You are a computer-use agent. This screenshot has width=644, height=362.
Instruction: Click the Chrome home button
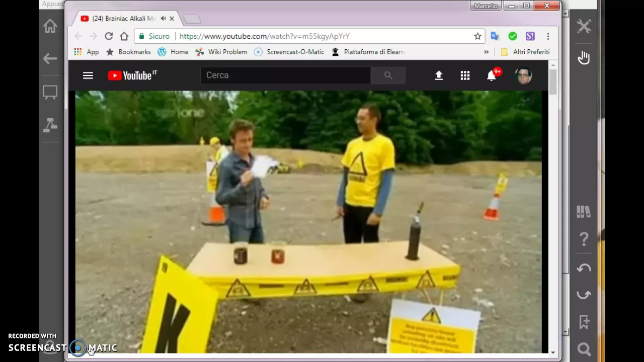pyautogui.click(x=124, y=36)
